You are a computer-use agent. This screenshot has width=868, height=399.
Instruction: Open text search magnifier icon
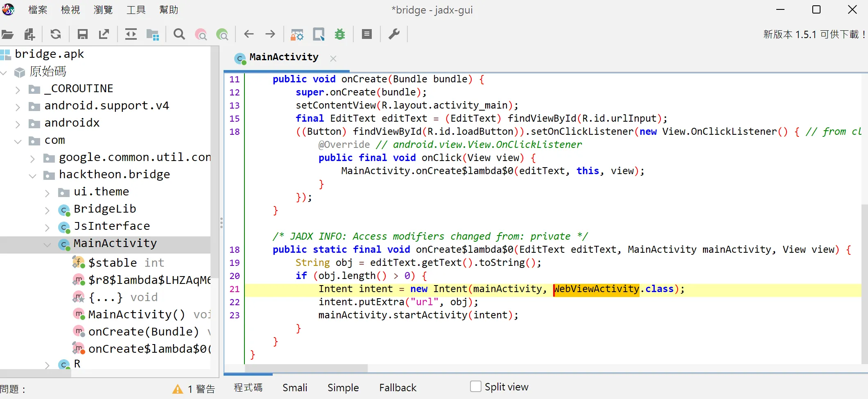pos(179,34)
